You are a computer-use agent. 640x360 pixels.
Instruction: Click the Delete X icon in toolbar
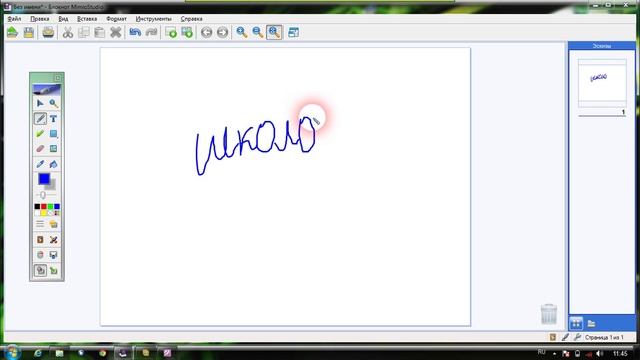tap(116, 32)
